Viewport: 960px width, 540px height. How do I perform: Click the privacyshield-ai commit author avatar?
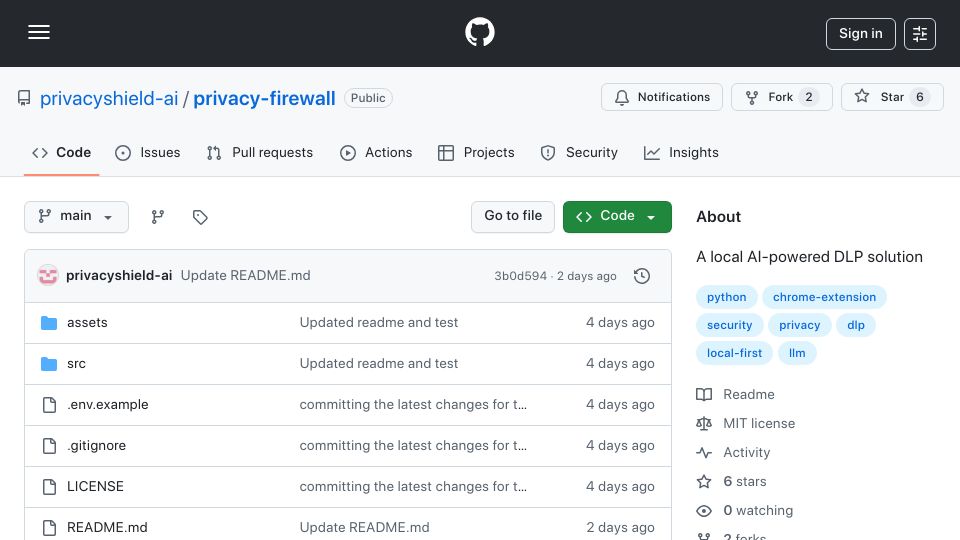pyautogui.click(x=48, y=276)
